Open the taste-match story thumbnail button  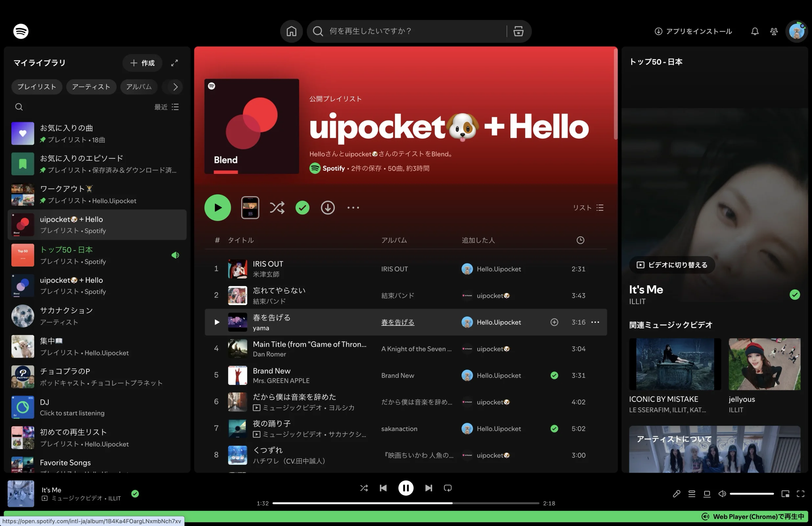point(250,208)
